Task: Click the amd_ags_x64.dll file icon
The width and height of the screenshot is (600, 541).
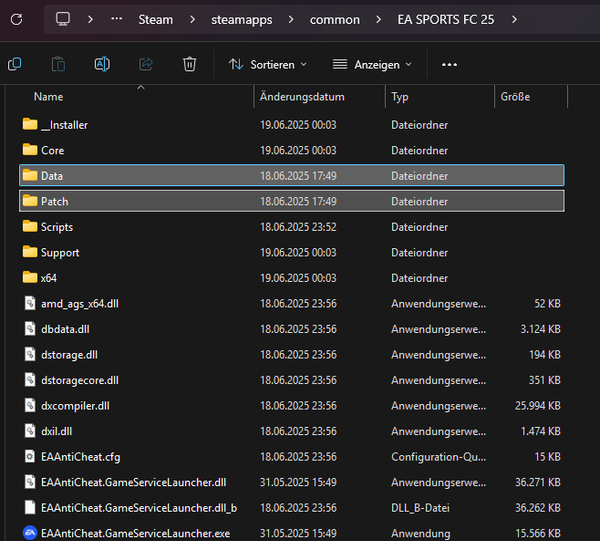Action: coord(30,303)
